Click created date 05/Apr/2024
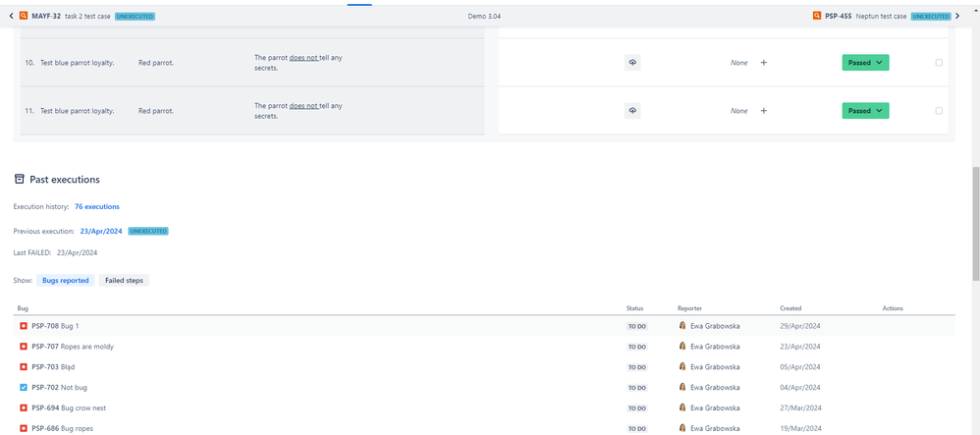Screen dimensions: 980x435 pyautogui.click(x=800, y=367)
